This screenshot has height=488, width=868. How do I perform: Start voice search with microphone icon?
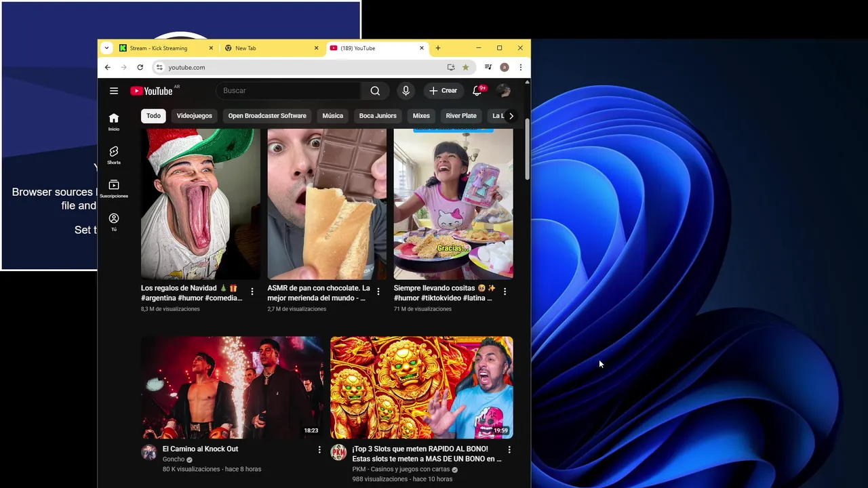[x=406, y=91]
